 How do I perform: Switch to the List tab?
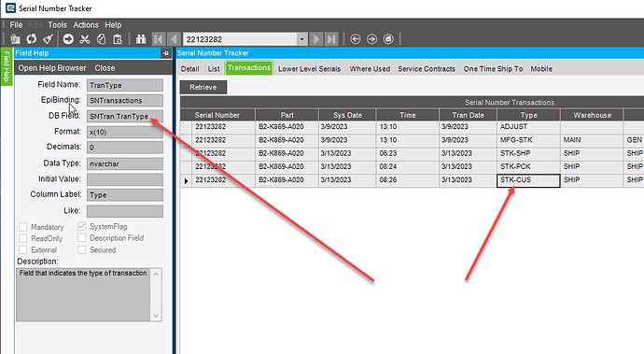point(214,69)
